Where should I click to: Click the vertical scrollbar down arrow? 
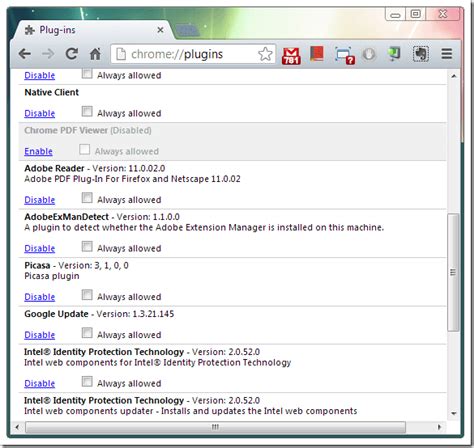pyautogui.click(x=454, y=413)
